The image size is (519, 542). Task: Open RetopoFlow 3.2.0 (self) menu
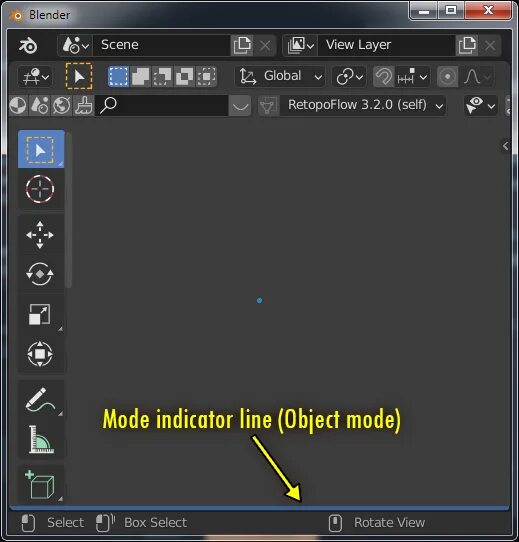click(x=362, y=105)
